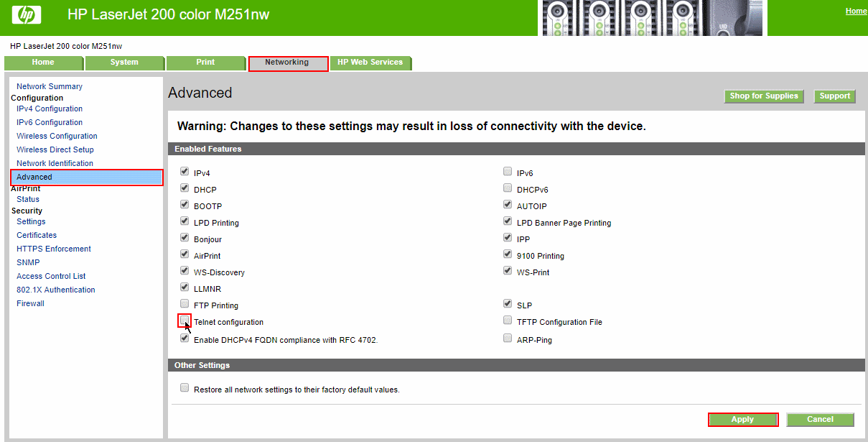Screen dimensions: 868x442
Task: Toggle the WS-Discovery checkbox
Action: click(x=185, y=271)
